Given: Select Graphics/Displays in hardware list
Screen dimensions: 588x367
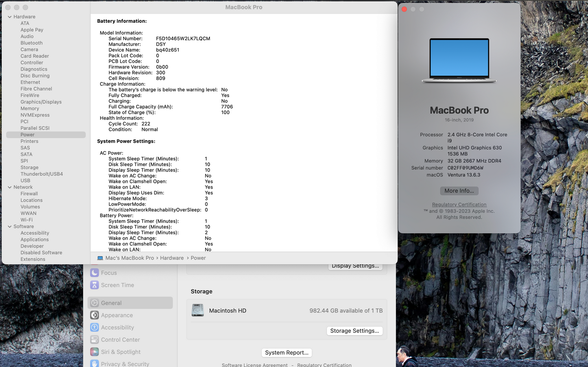Looking at the screenshot, I should (41, 102).
